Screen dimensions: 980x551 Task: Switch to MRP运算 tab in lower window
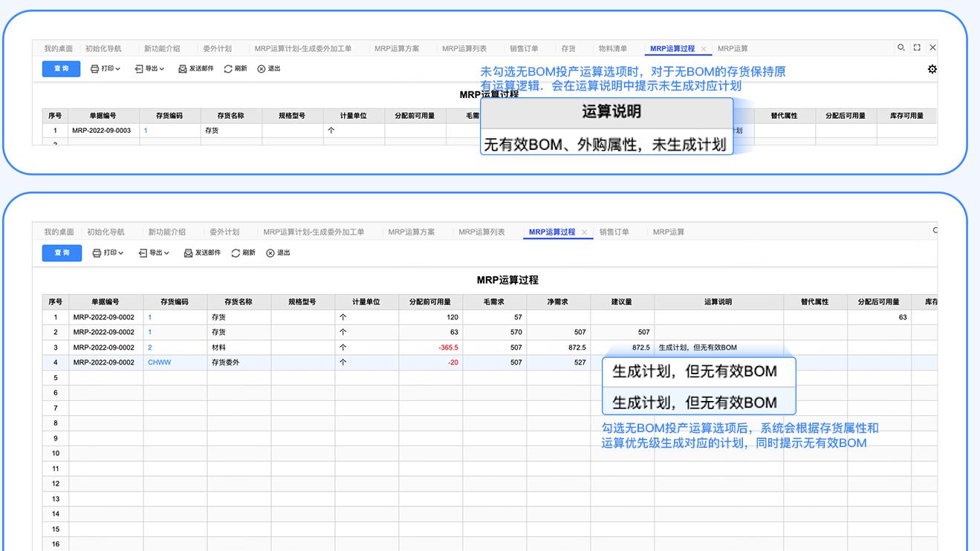point(669,232)
